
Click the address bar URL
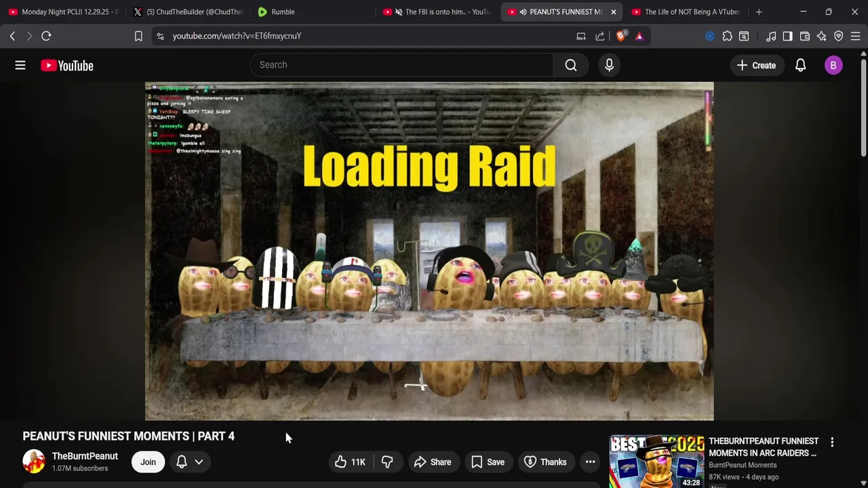237,36
